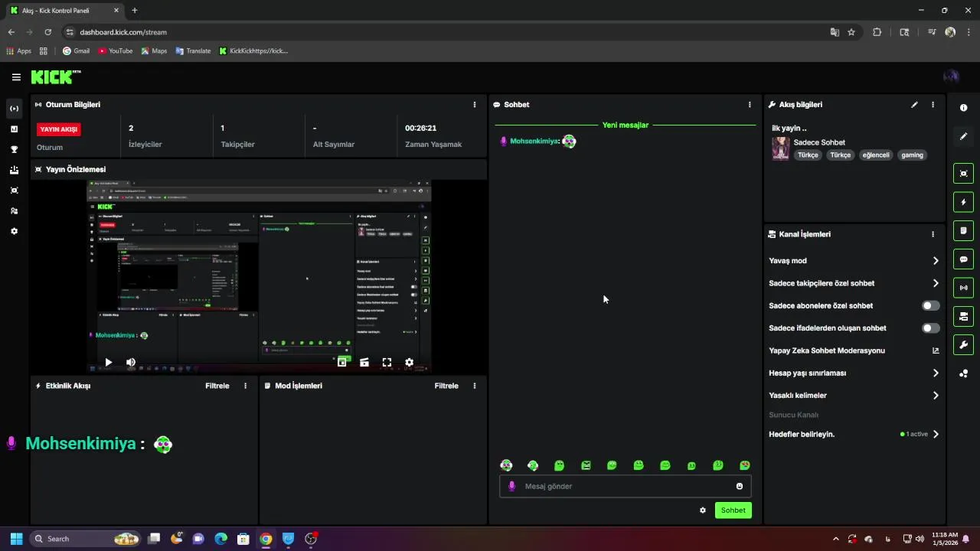Open Sohbet panel three-dot menu
The height and width of the screenshot is (551, 980).
coord(750,105)
